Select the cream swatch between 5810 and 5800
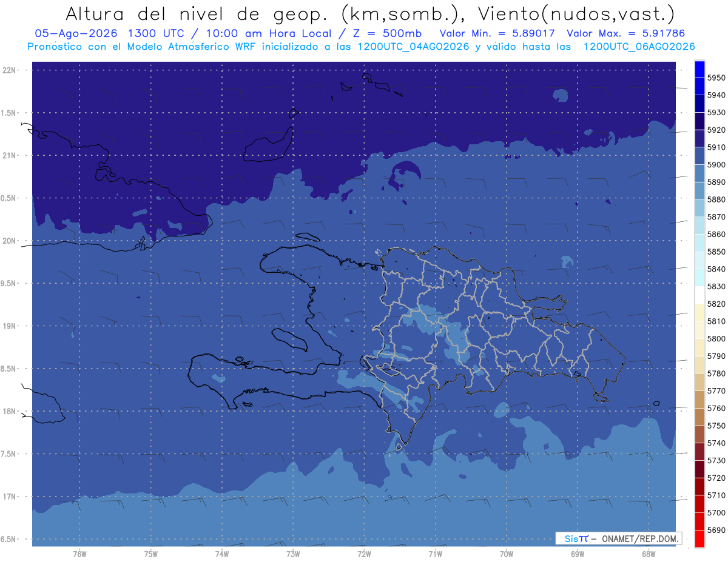This screenshot has height=562, width=728. coord(699,330)
